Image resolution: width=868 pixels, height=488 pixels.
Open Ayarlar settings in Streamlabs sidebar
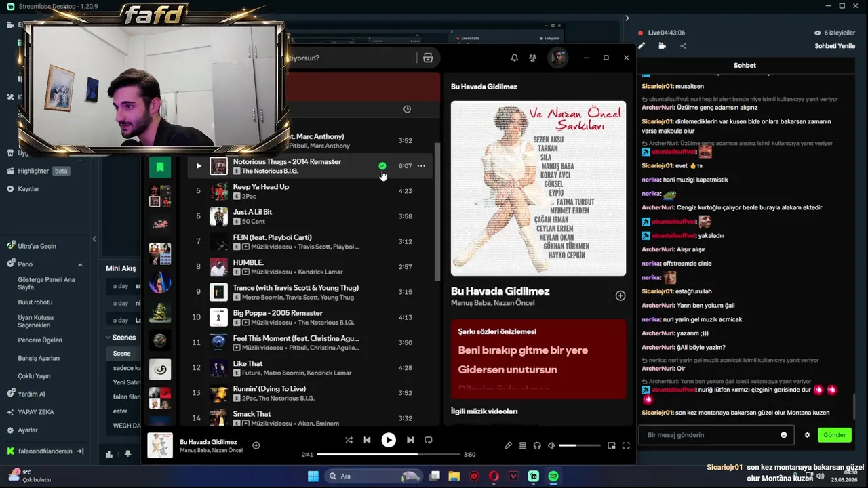tap(28, 430)
